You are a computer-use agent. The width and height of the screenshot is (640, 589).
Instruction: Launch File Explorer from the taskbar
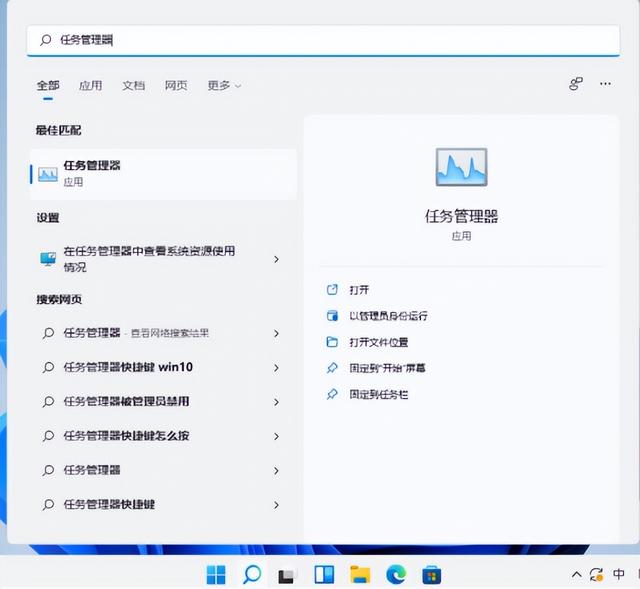tap(360, 575)
